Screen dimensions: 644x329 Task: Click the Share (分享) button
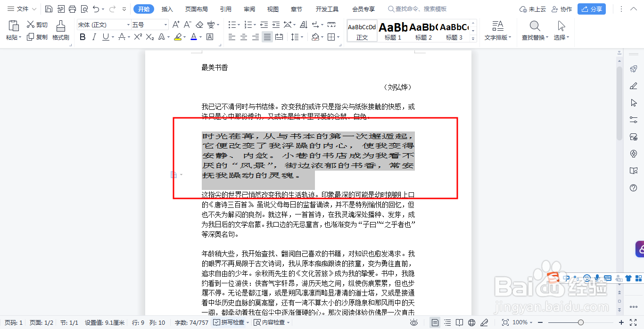tap(592, 9)
